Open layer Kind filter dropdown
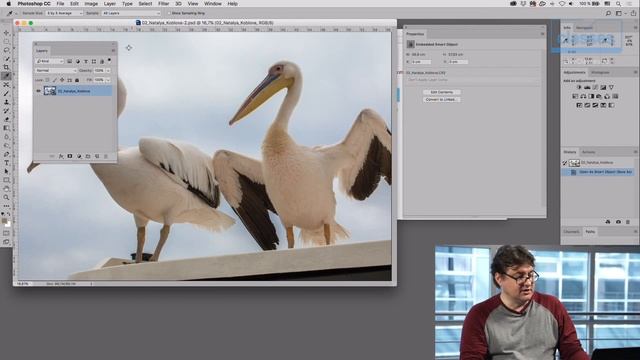The image size is (640, 360). pyautogui.click(x=50, y=61)
